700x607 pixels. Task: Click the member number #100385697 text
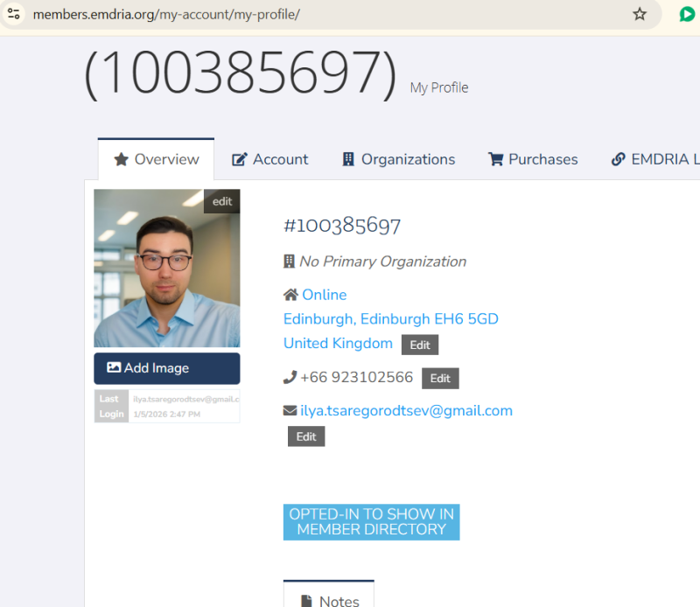click(342, 226)
